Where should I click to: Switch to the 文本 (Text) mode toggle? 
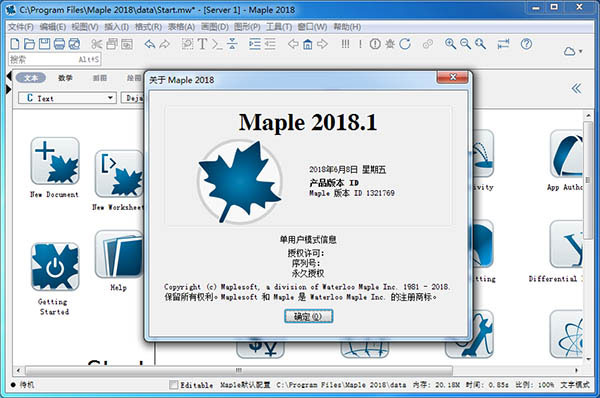(31, 78)
